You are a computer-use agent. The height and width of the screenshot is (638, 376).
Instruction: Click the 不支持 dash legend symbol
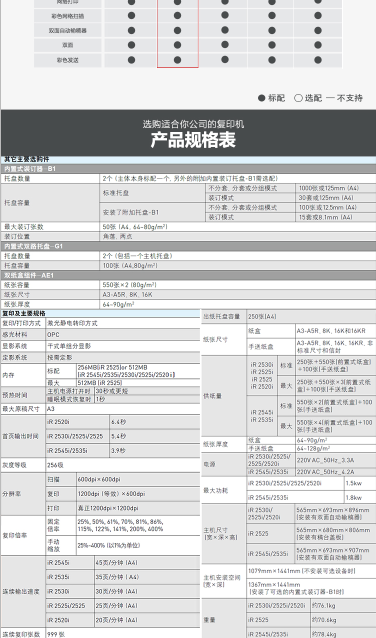click(x=330, y=98)
